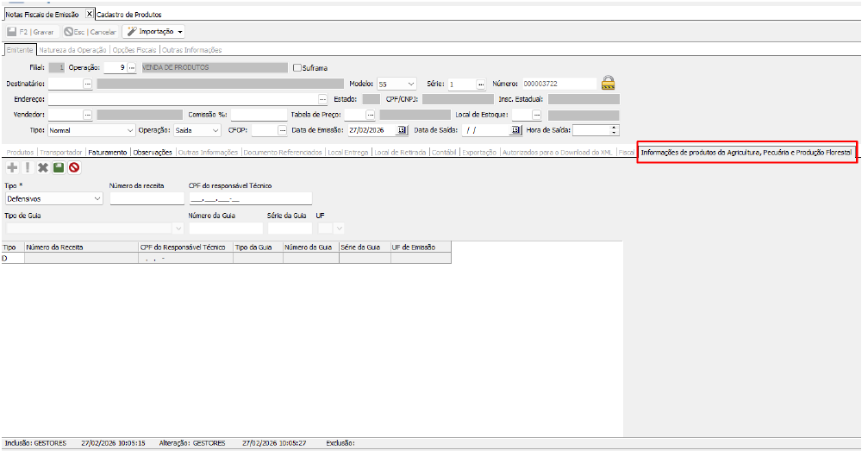The width and height of the screenshot is (868, 451).
Task: Open the Tipo Defensivos dropdown
Action: 96,198
